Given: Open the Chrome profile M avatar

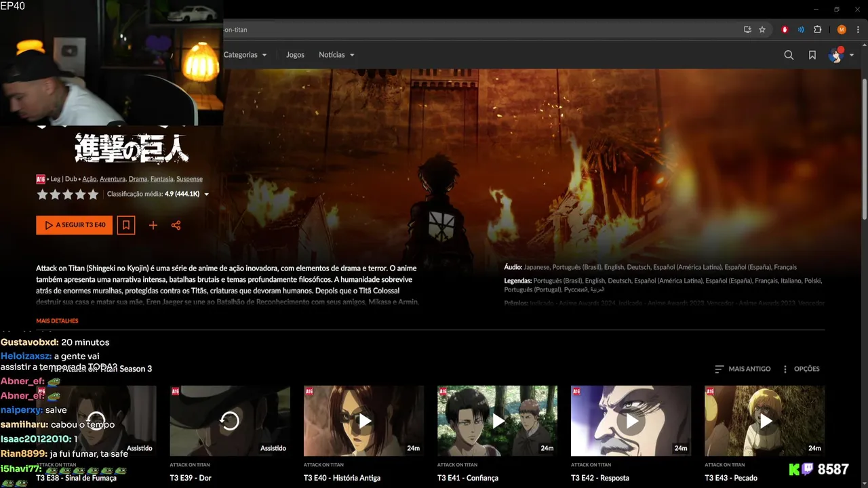Looking at the screenshot, I should tap(842, 30).
